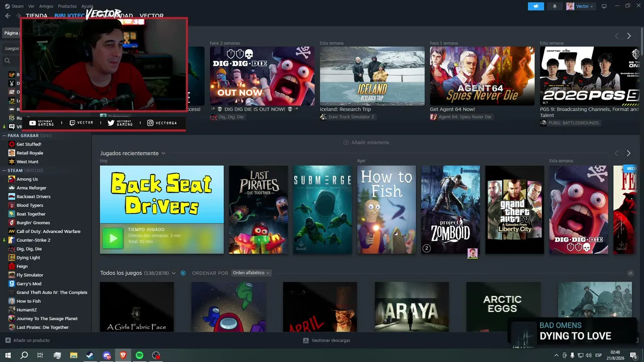
Task: Open the Amigos menu
Action: 46,6
